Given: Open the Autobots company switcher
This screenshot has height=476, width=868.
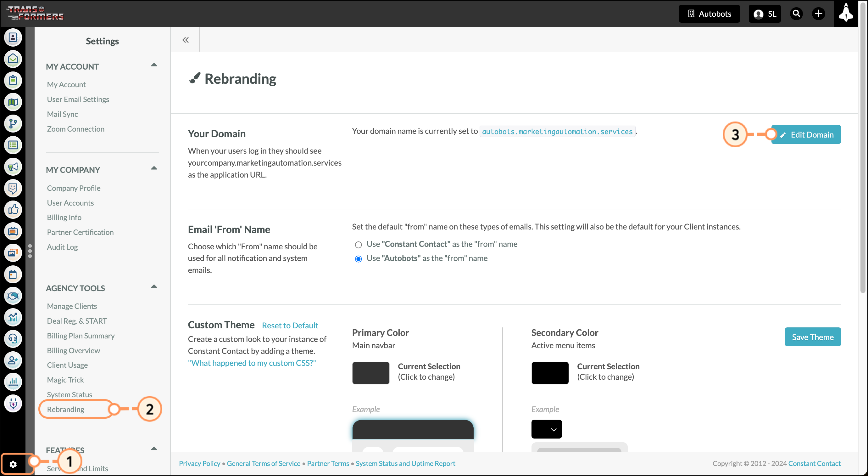Looking at the screenshot, I should pyautogui.click(x=709, y=14).
